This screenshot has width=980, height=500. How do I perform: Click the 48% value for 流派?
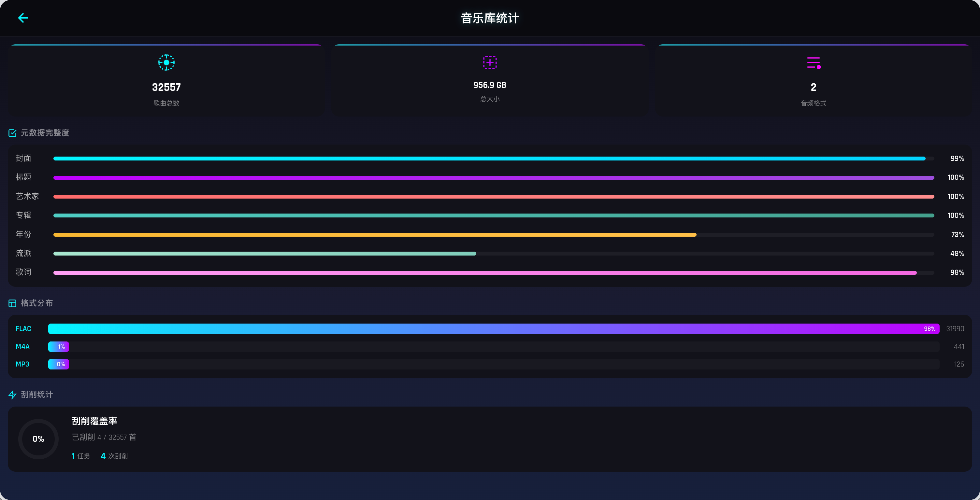[x=957, y=254]
